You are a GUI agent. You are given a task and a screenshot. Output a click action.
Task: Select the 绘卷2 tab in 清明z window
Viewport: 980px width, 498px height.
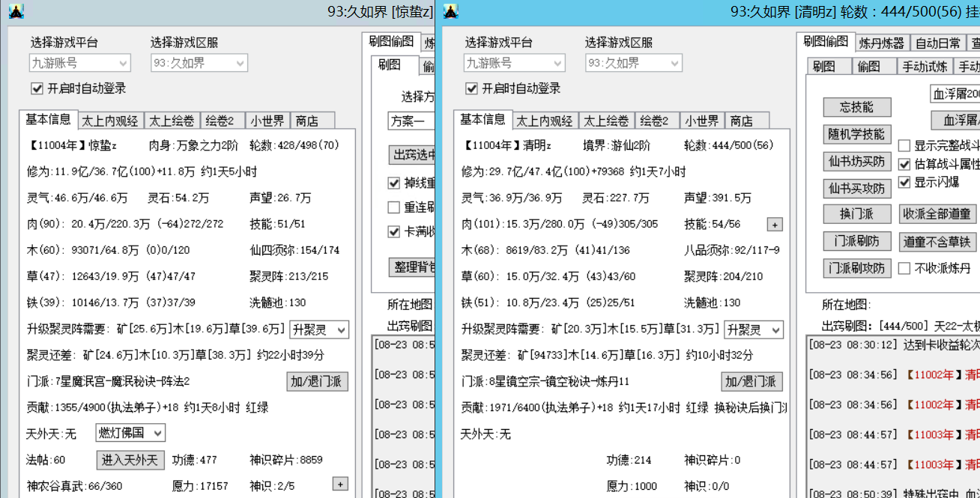(x=657, y=121)
